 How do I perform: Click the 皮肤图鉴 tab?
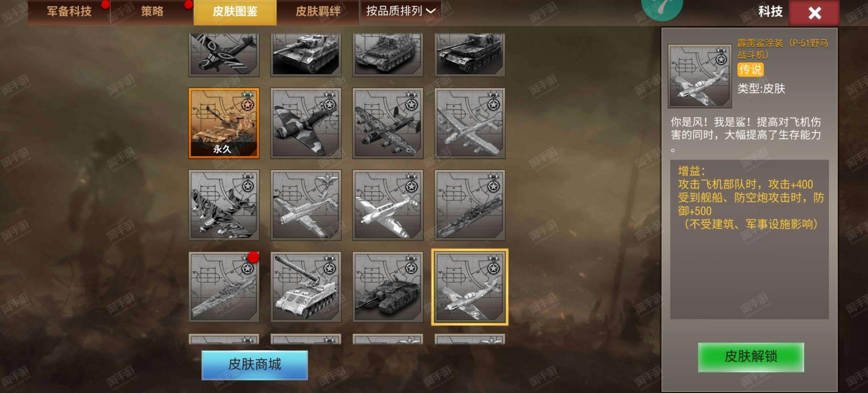coord(235,12)
